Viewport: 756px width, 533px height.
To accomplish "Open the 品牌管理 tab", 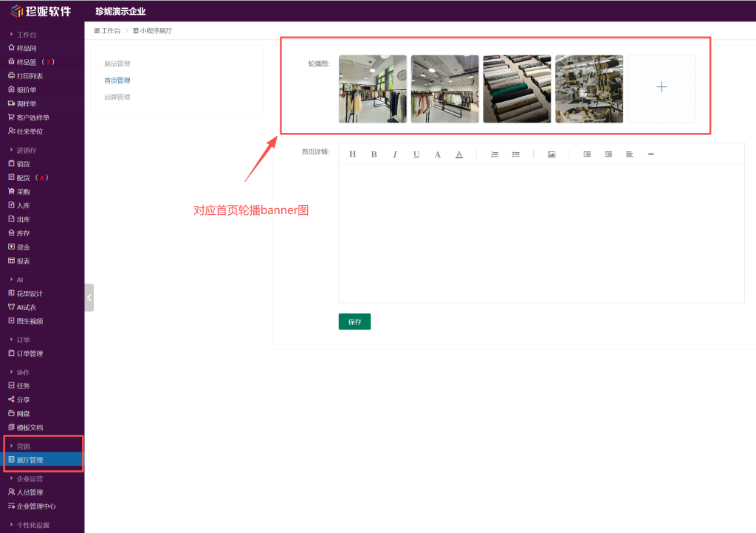I will [117, 97].
